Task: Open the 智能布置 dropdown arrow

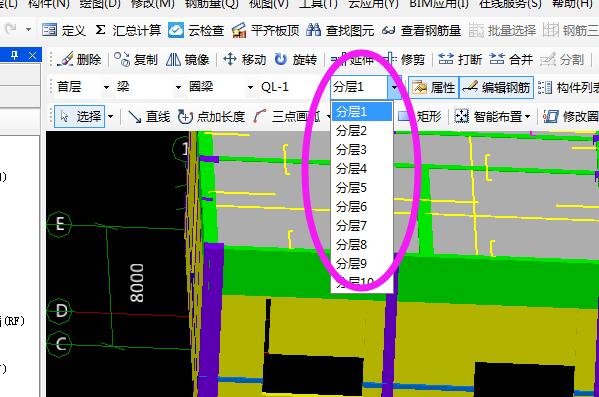Action: pos(528,117)
